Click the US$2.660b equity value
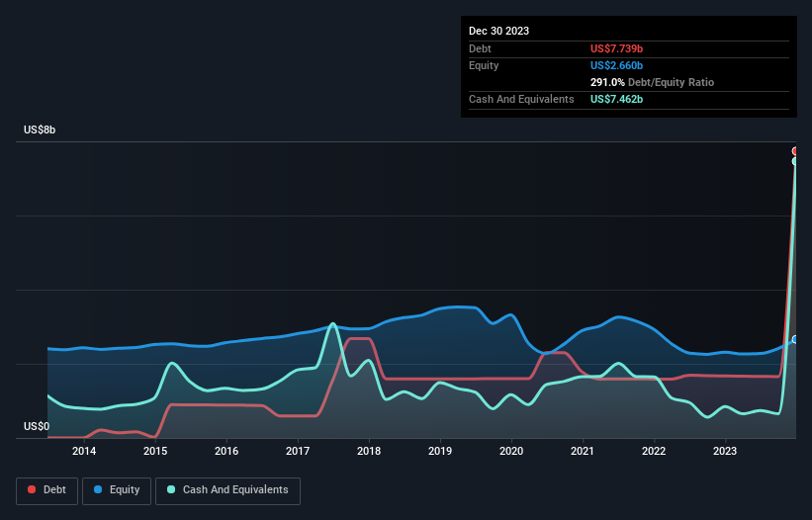Viewport: 812px width, 520px height. 616,65
